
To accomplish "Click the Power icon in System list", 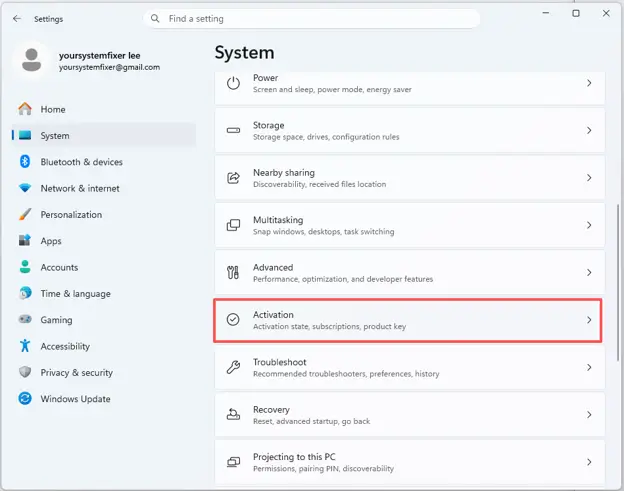I will pos(233,84).
